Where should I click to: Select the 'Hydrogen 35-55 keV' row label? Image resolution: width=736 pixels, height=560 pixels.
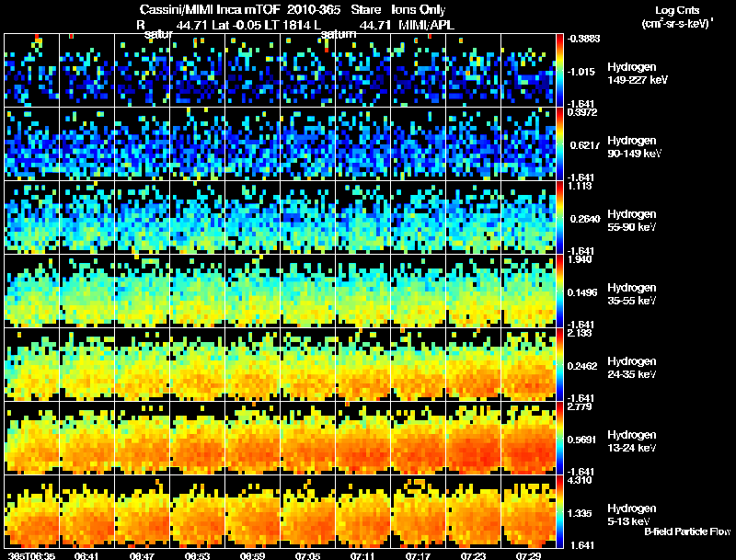pyautogui.click(x=632, y=294)
